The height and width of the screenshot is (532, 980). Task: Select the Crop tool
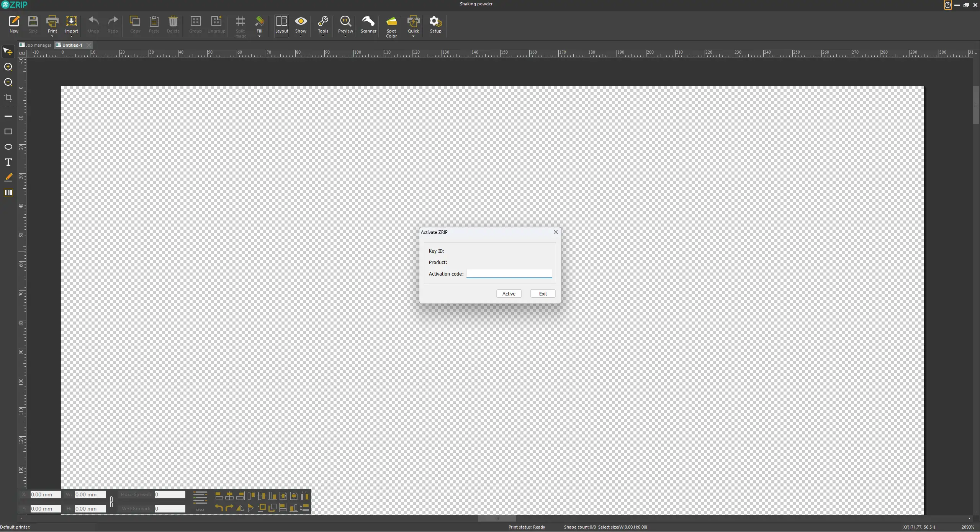(x=8, y=98)
